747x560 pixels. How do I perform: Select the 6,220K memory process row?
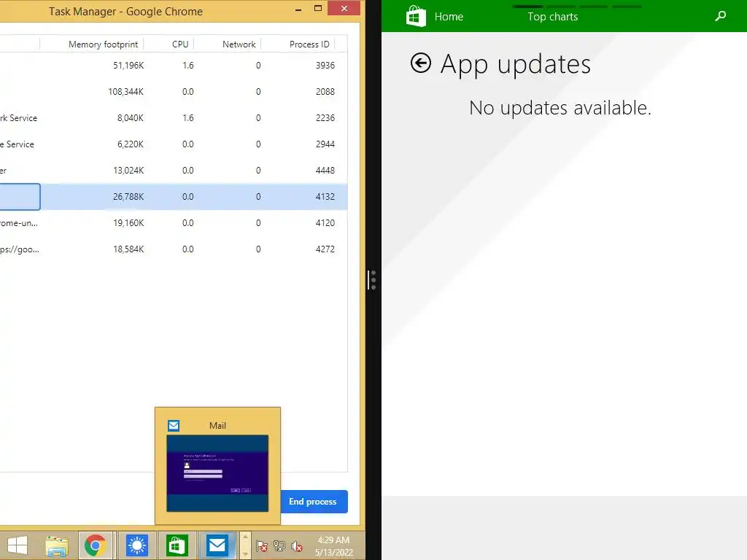[174, 144]
